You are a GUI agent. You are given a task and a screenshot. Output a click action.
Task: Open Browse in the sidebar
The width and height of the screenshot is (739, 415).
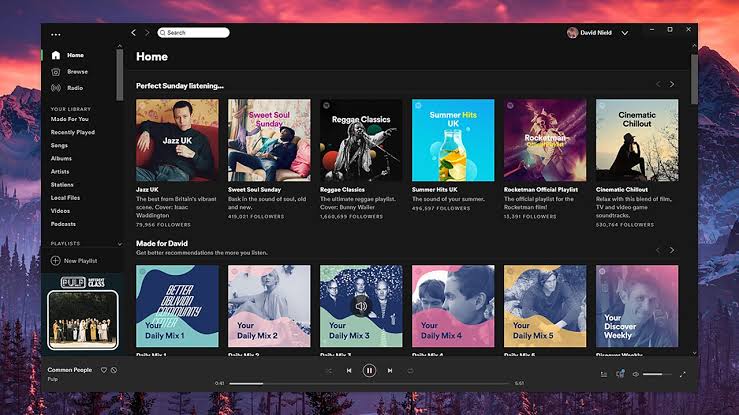click(x=77, y=72)
